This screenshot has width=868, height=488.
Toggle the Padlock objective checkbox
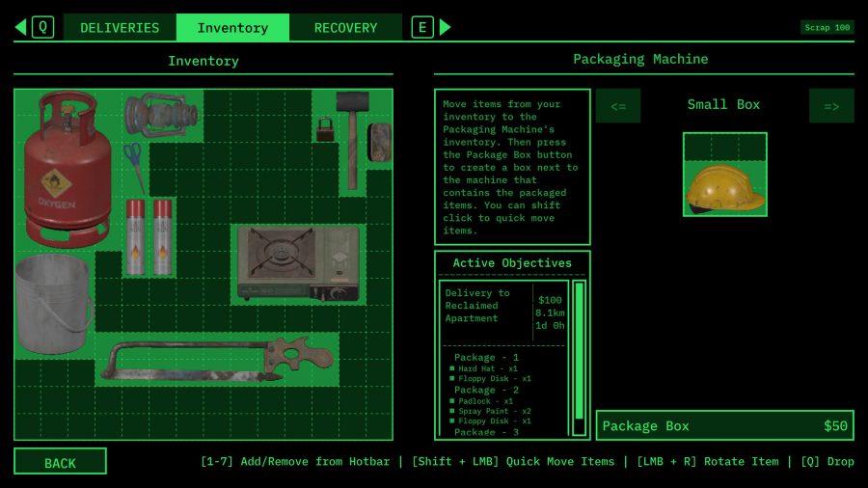point(452,401)
